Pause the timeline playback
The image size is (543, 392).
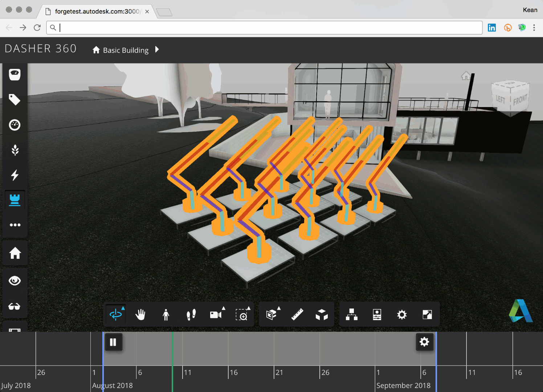coord(113,342)
